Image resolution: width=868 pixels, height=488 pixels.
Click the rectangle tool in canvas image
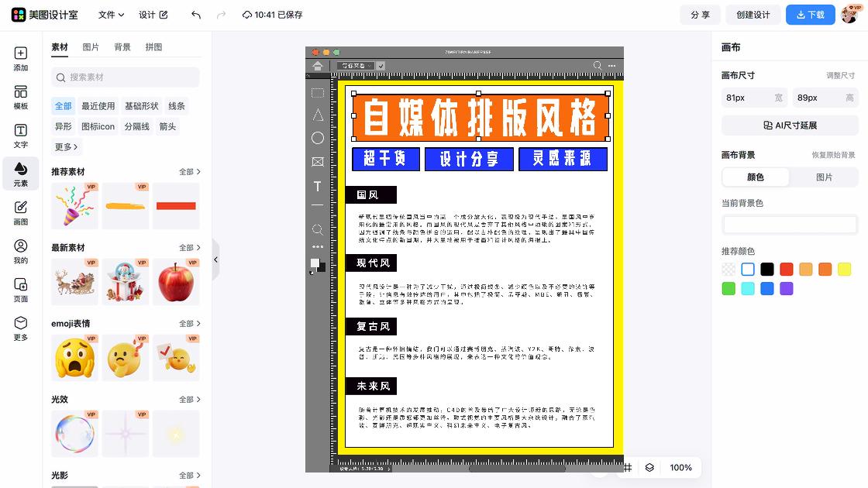[318, 93]
